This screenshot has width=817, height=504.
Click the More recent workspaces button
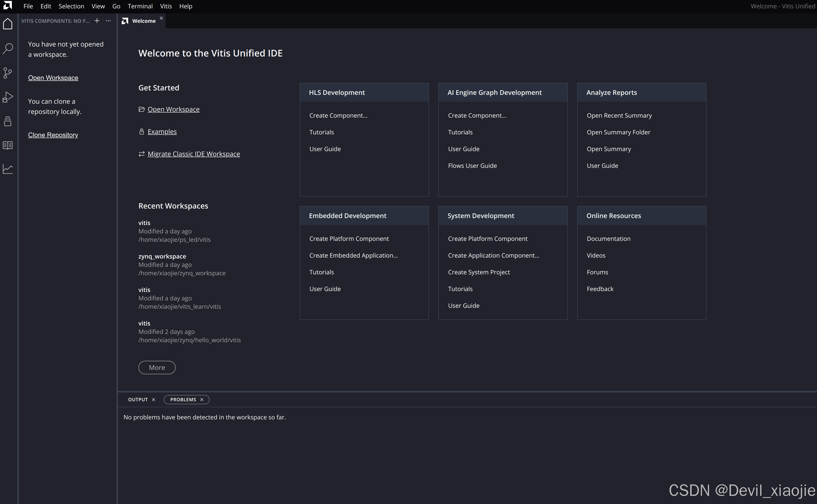(157, 367)
